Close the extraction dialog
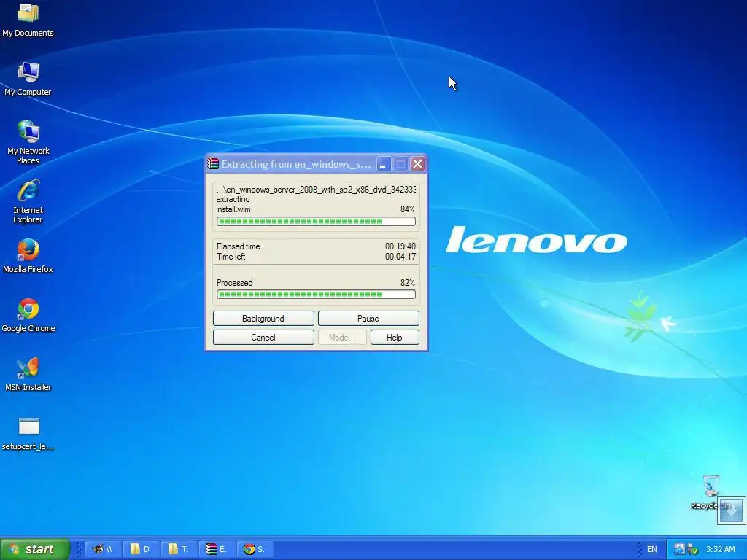 pos(418,164)
